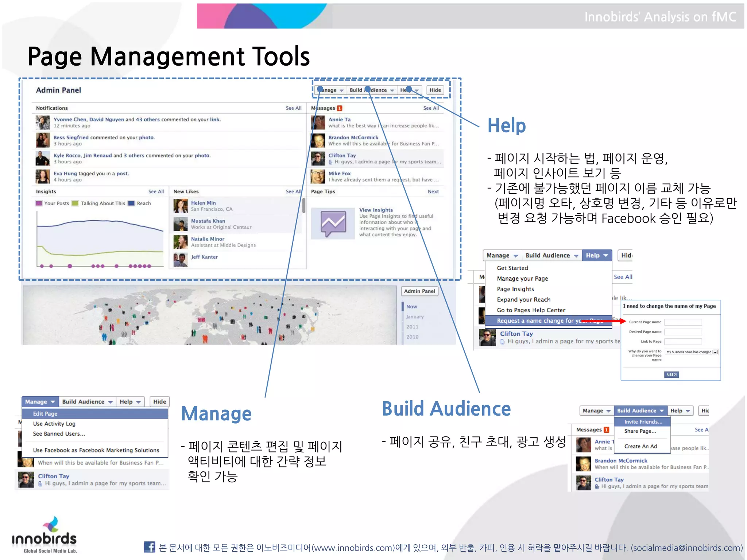Select Request a name change menu item

click(549, 321)
